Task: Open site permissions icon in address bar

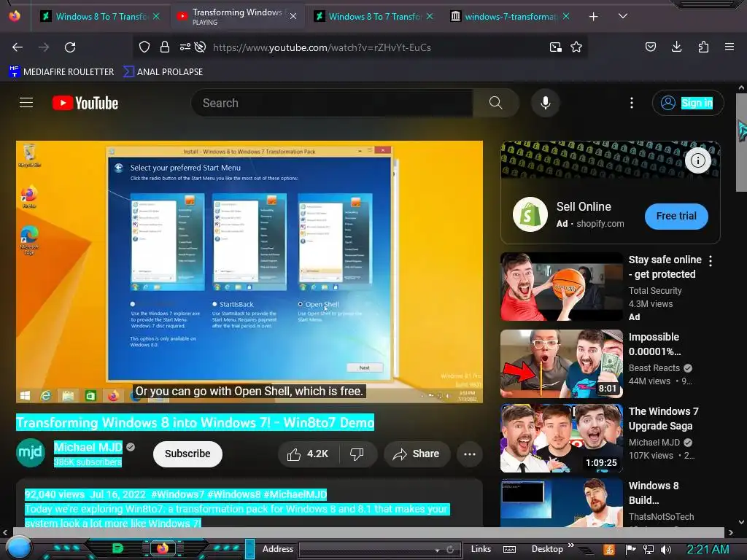Action: point(185,47)
